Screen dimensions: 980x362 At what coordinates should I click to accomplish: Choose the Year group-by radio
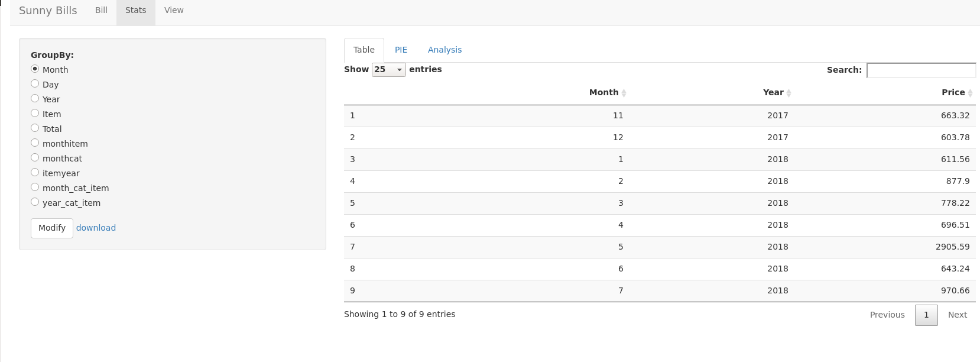(35, 98)
